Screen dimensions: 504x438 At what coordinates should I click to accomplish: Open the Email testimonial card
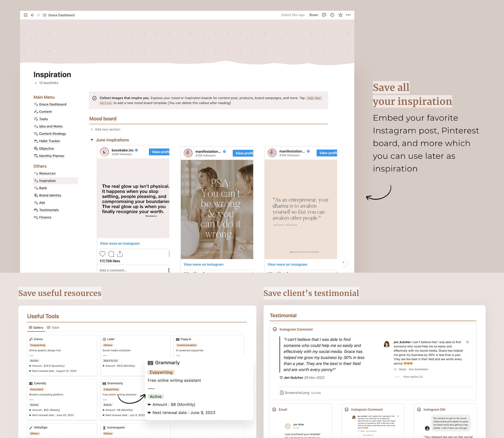pos(301,421)
